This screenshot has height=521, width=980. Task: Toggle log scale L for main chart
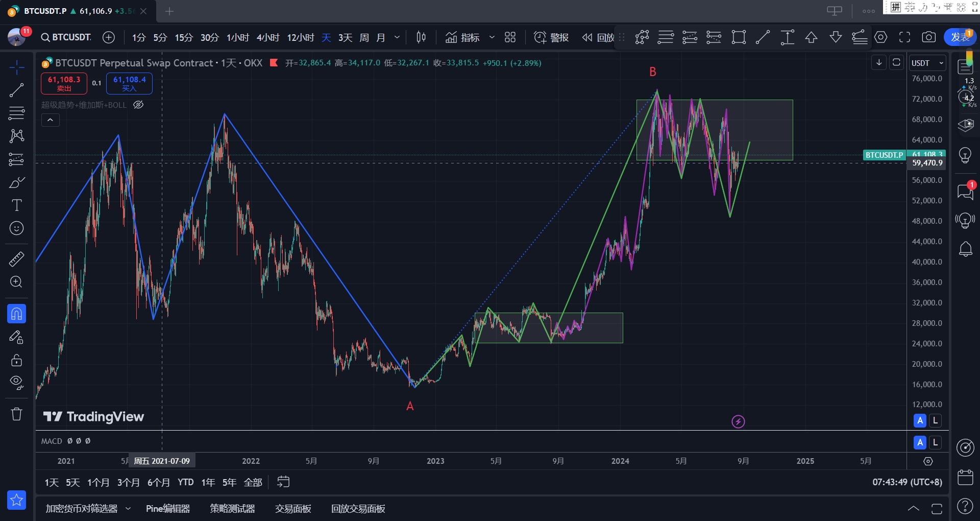[935, 421]
